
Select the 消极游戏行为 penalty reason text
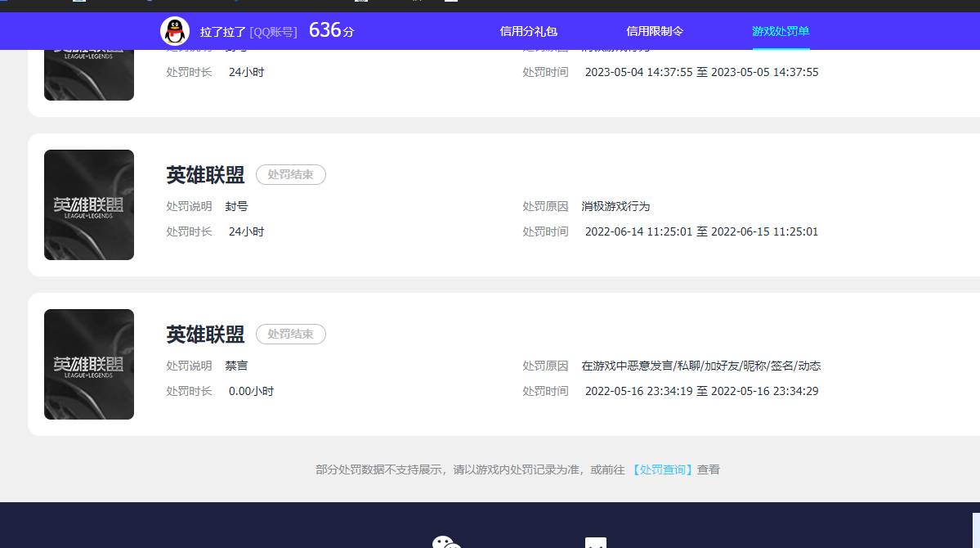tap(615, 206)
